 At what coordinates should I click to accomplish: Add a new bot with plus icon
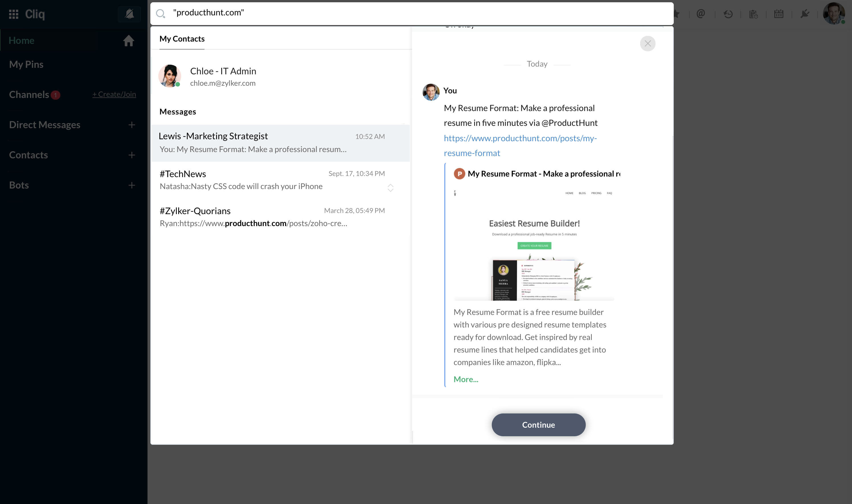[132, 185]
